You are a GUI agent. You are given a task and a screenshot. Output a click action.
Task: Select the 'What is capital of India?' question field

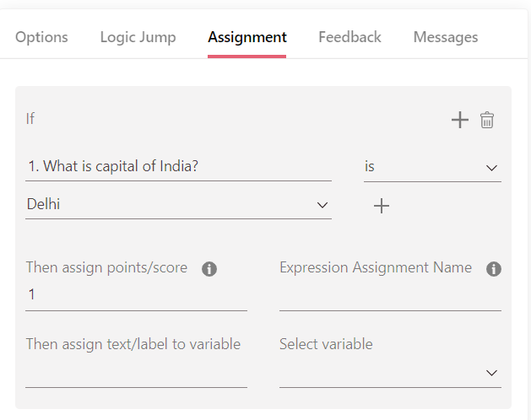(x=178, y=166)
